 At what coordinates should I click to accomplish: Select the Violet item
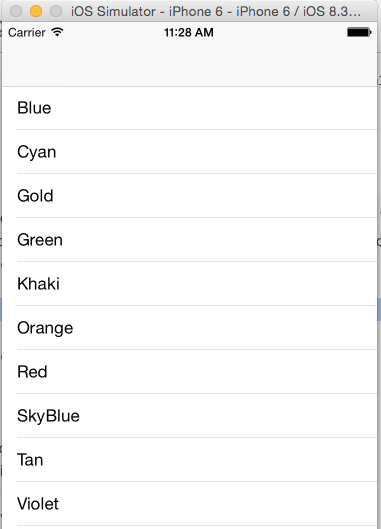pos(189,504)
